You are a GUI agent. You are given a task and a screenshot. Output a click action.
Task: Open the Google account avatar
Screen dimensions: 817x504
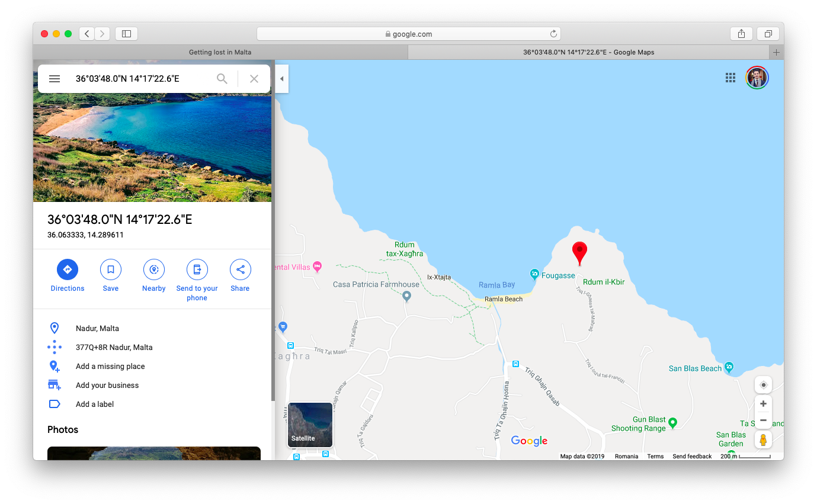pyautogui.click(x=757, y=78)
